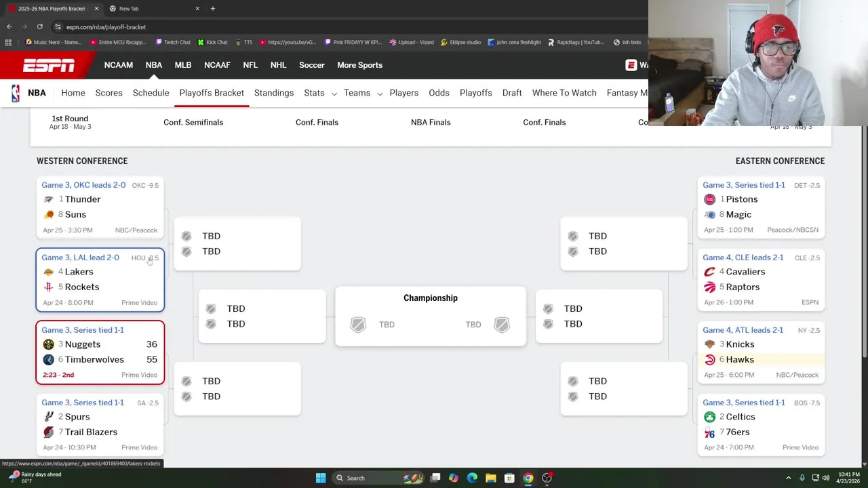
Task: Open the Schedule nav item
Action: (x=151, y=93)
